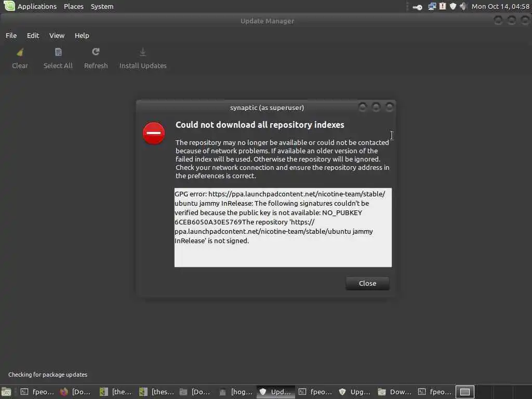The width and height of the screenshot is (532, 399).
Task: Click the key icon in system tray
Action: [418, 7]
